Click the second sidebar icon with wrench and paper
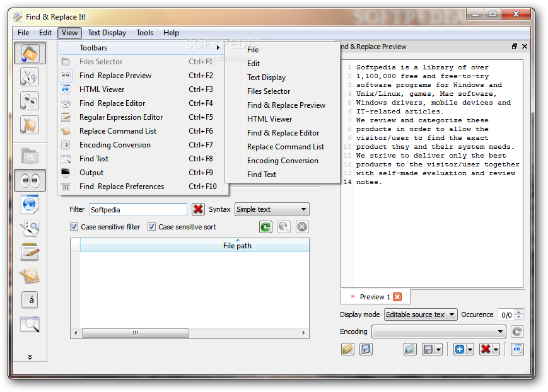This screenshot has width=548, height=392. [x=30, y=78]
